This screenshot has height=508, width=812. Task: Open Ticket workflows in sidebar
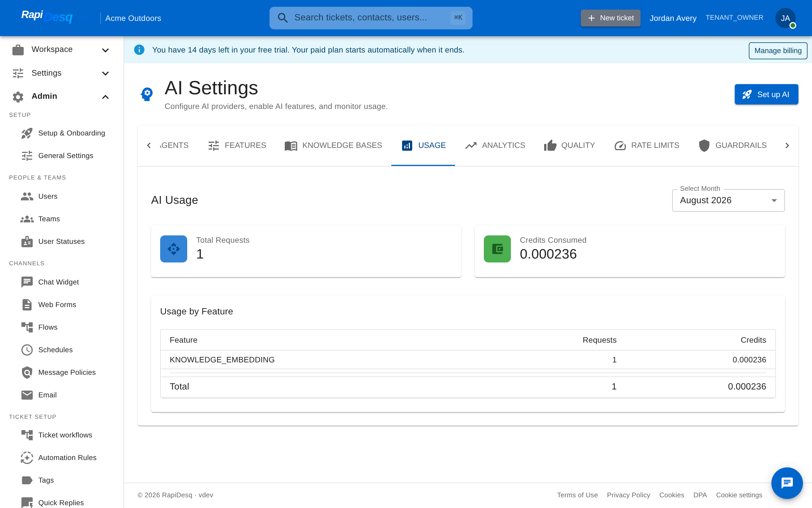point(62,435)
